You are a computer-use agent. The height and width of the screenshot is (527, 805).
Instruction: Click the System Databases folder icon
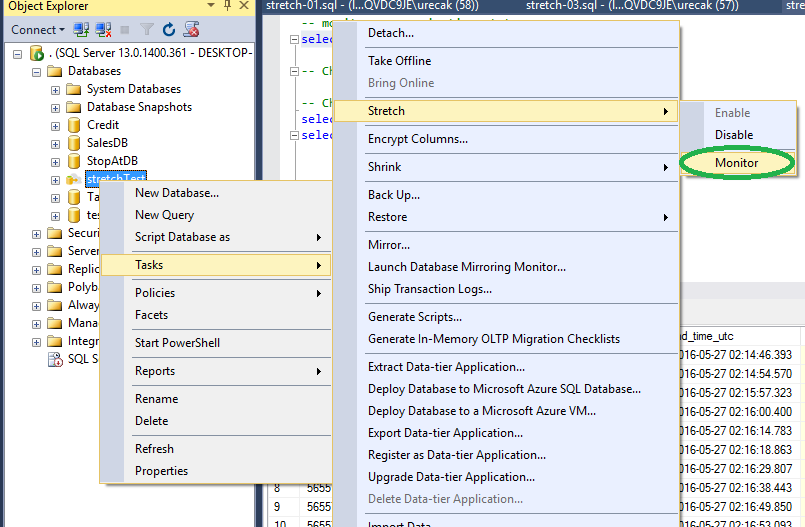73,89
